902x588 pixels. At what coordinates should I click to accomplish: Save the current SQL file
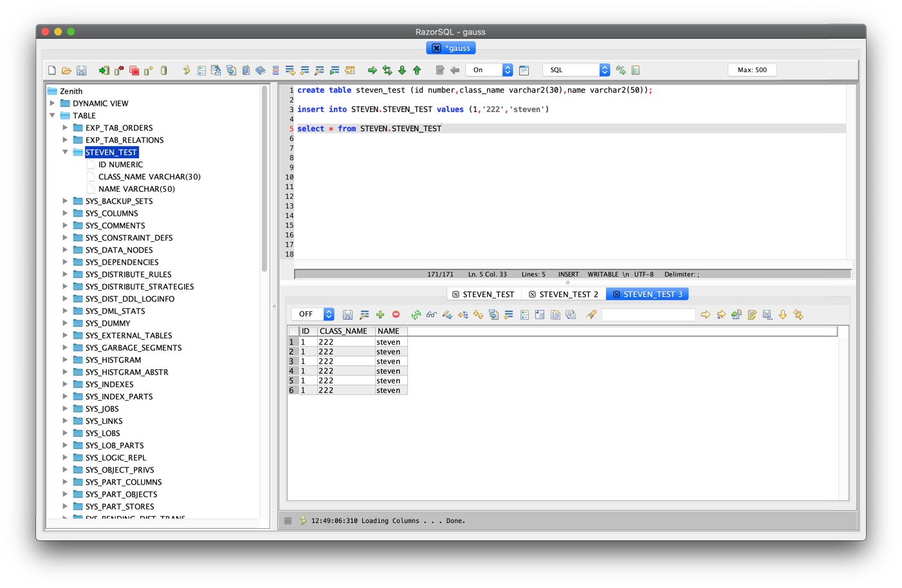coord(82,69)
